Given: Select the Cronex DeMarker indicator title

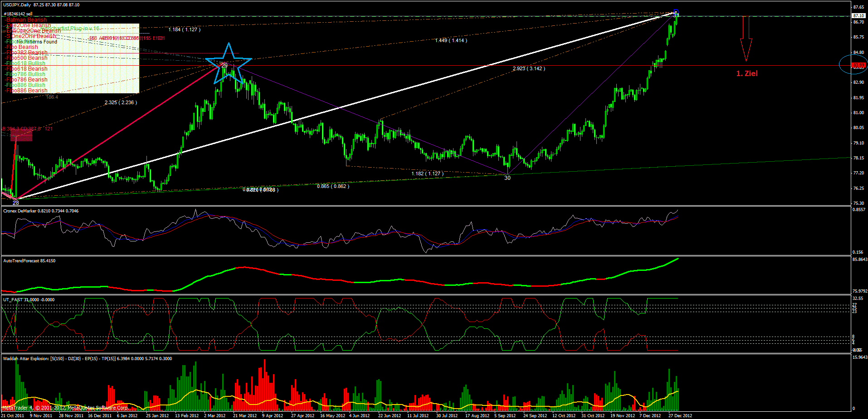Looking at the screenshot, I should click(x=41, y=211).
